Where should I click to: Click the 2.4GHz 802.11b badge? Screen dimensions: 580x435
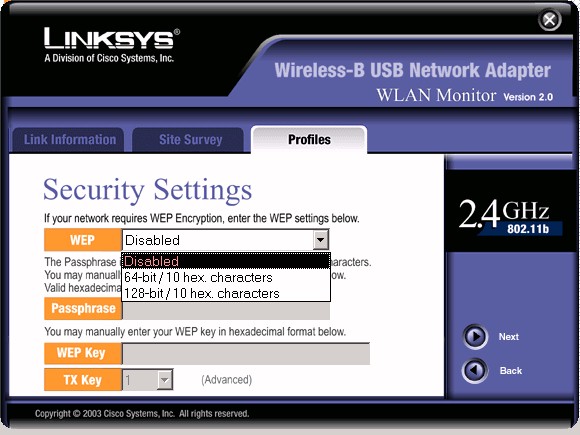(x=510, y=217)
